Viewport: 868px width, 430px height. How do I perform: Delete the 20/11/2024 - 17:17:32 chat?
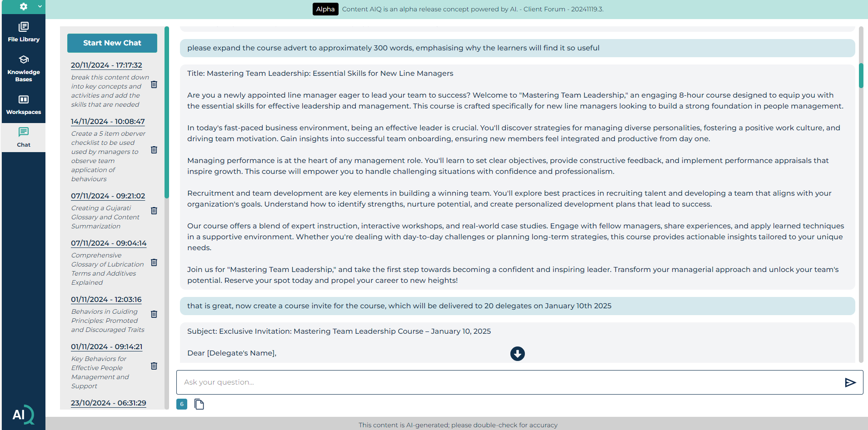[x=154, y=84]
